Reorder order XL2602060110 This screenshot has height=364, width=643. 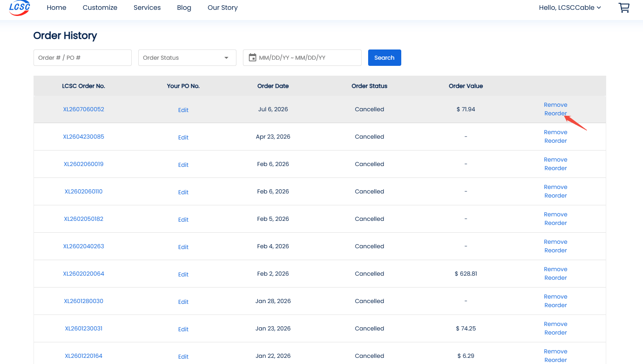(x=555, y=195)
